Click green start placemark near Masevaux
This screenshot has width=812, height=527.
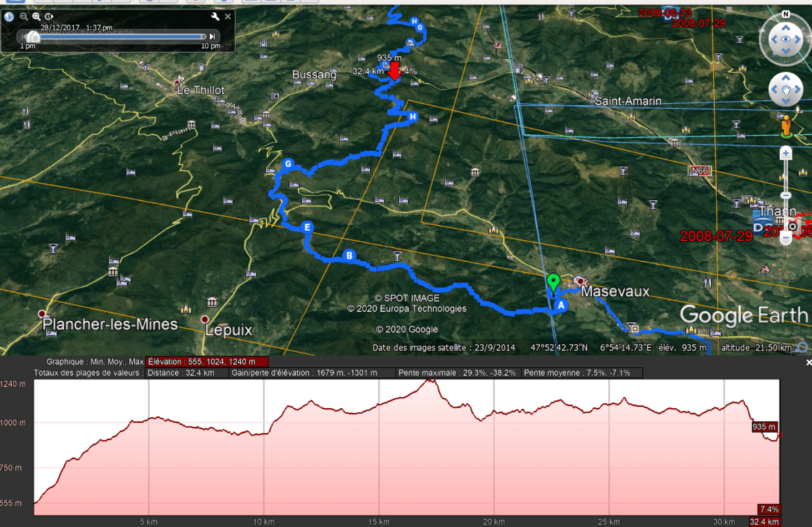[x=553, y=282]
